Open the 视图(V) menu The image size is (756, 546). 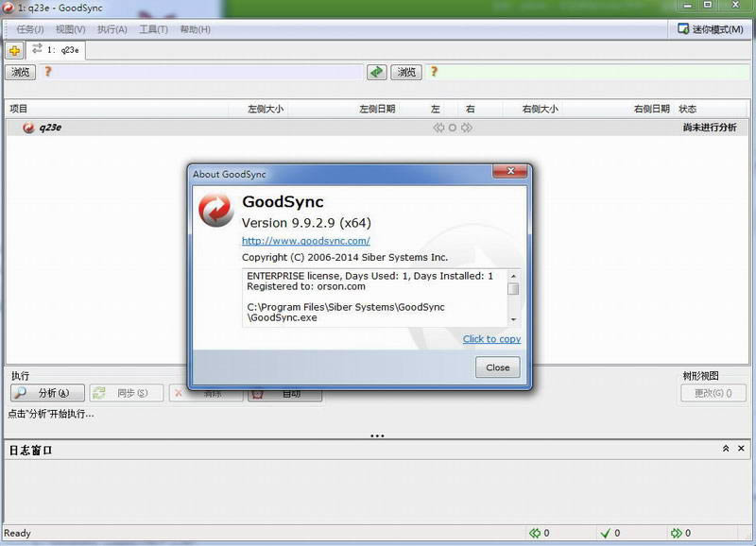point(70,29)
